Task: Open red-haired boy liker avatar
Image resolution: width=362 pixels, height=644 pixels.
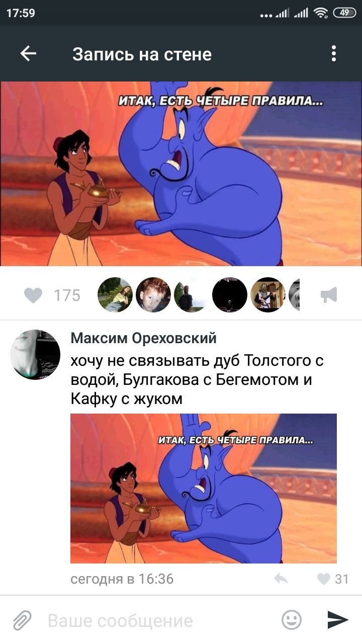Action: [x=153, y=295]
